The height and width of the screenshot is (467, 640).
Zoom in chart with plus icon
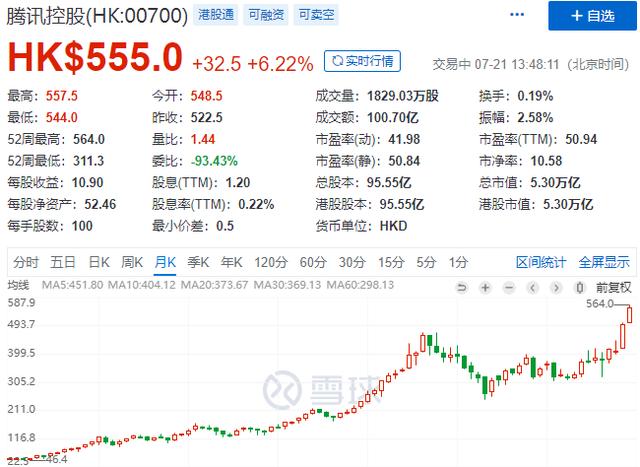485,288
